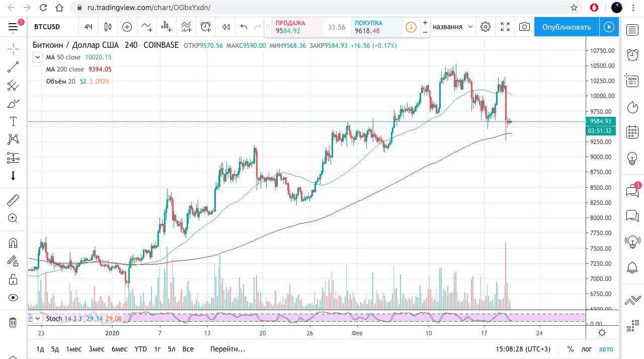Select the YTD date range

[x=141, y=349]
